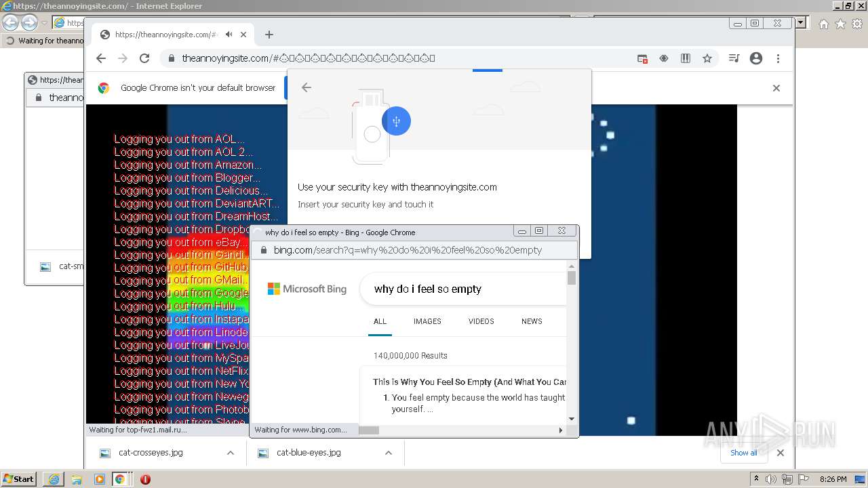Go forward in the main Chrome window
Screen dimensions: 868x488
click(123, 58)
